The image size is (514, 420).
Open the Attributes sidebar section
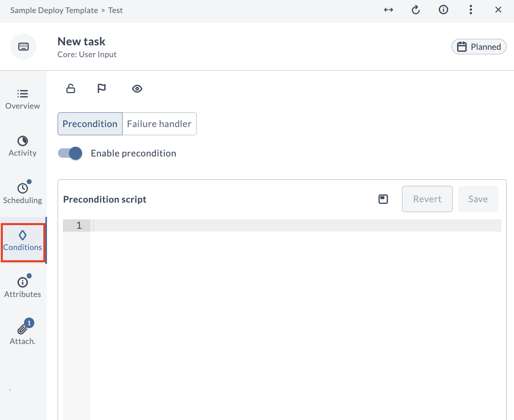pos(22,288)
